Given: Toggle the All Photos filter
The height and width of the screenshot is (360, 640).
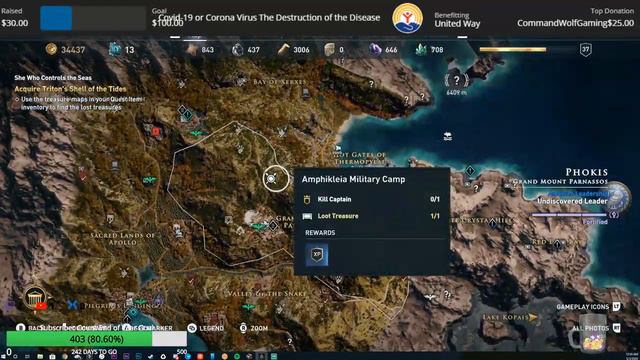Looking at the screenshot, I should (x=596, y=328).
